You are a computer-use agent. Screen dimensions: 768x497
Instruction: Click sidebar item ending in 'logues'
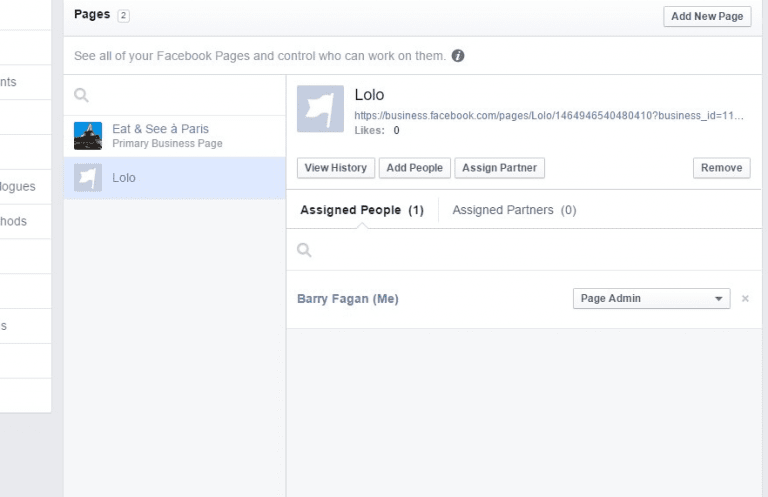pos(25,187)
